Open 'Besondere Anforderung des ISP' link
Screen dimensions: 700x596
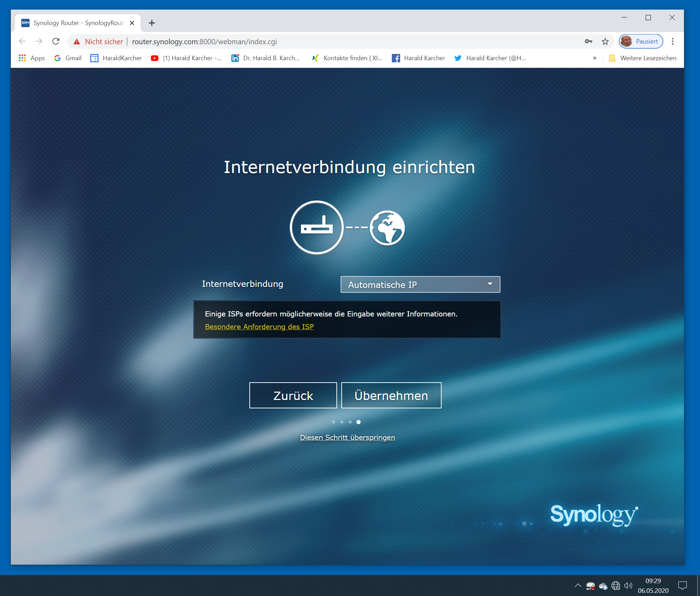(259, 327)
